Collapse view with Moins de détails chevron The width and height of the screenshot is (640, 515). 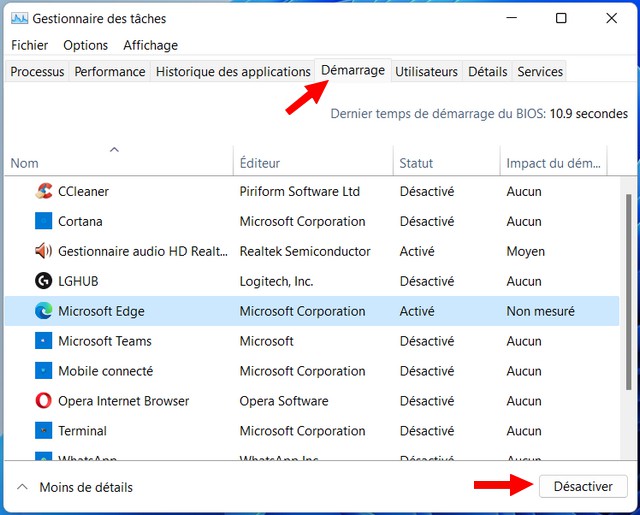22,486
